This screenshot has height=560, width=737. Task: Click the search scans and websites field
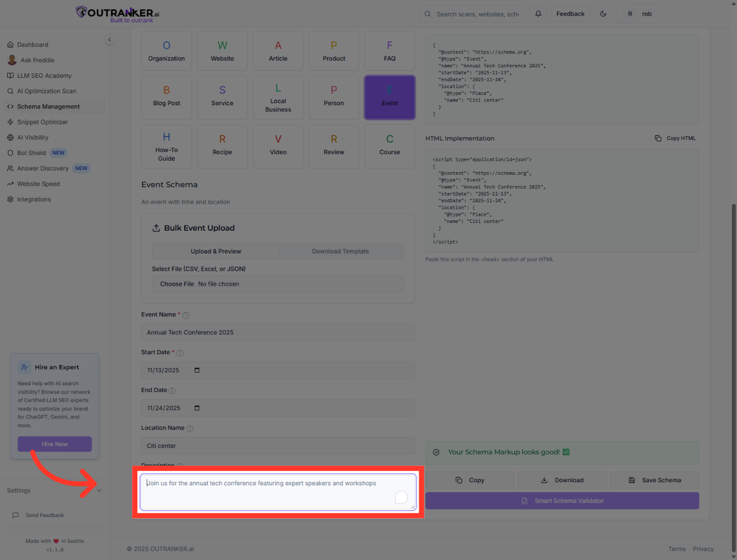472,14
